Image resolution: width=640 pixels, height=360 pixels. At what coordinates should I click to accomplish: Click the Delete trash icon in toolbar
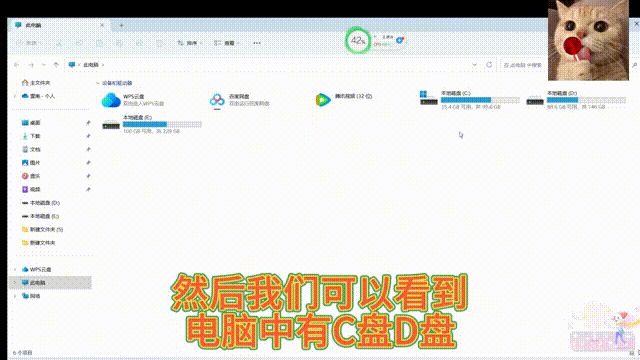(x=159, y=43)
